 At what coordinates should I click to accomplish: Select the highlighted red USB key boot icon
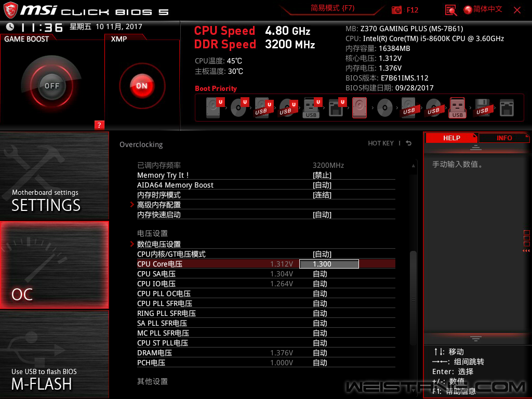(x=458, y=108)
